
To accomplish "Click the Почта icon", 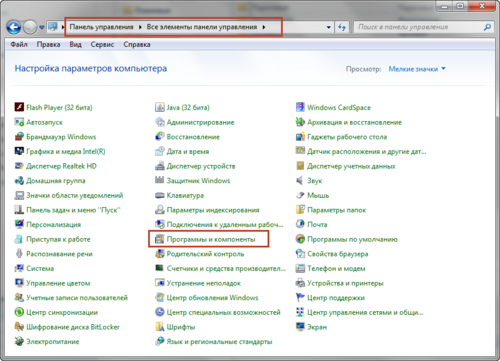I will click(300, 224).
